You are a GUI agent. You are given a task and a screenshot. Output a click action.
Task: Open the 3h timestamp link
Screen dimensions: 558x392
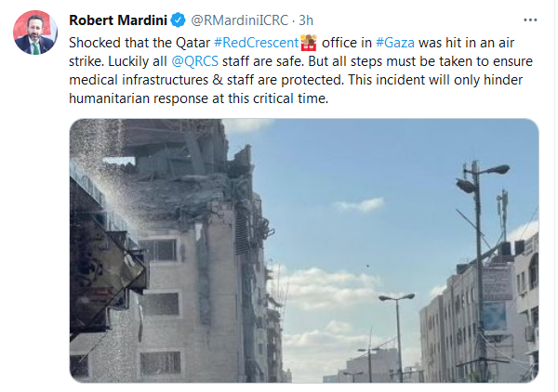tap(306, 20)
